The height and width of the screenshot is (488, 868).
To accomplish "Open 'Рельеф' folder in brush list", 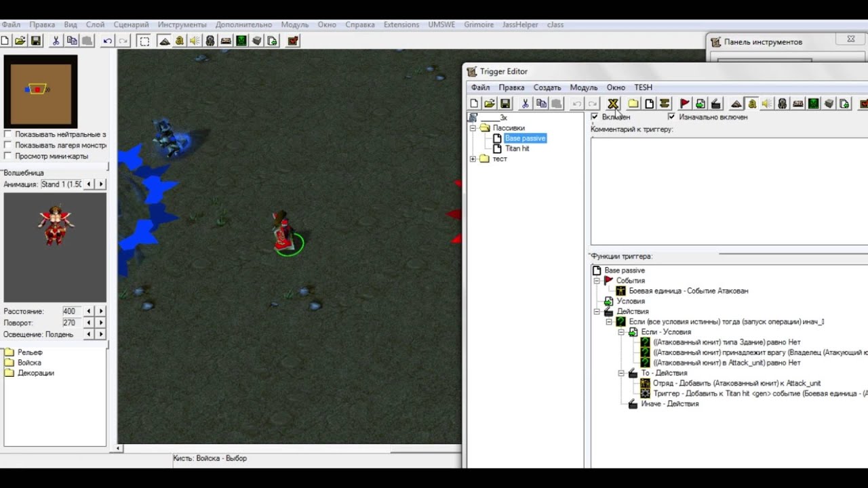I will 30,352.
